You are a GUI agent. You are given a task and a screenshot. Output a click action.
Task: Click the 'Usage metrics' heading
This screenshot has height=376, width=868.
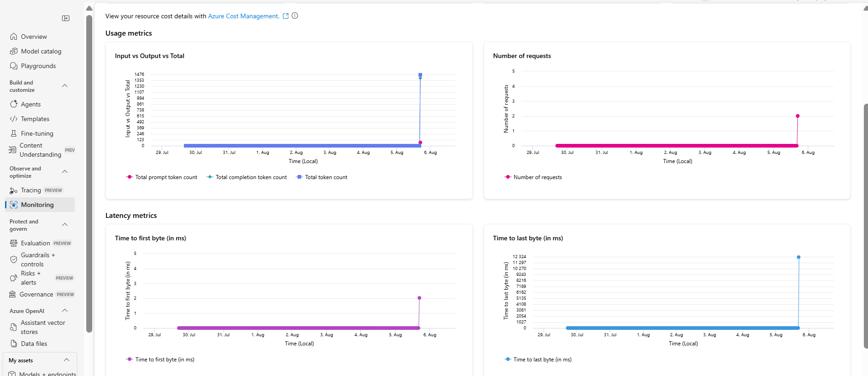coord(129,33)
